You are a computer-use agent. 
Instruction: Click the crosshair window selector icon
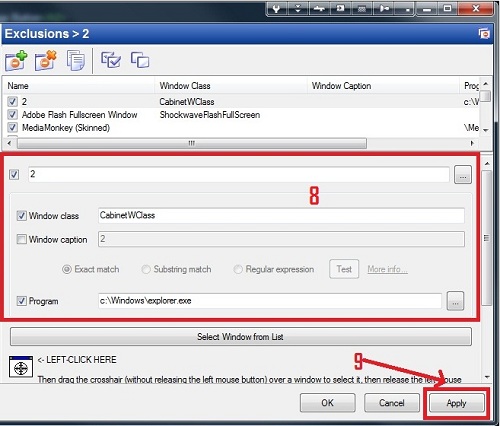point(21,367)
